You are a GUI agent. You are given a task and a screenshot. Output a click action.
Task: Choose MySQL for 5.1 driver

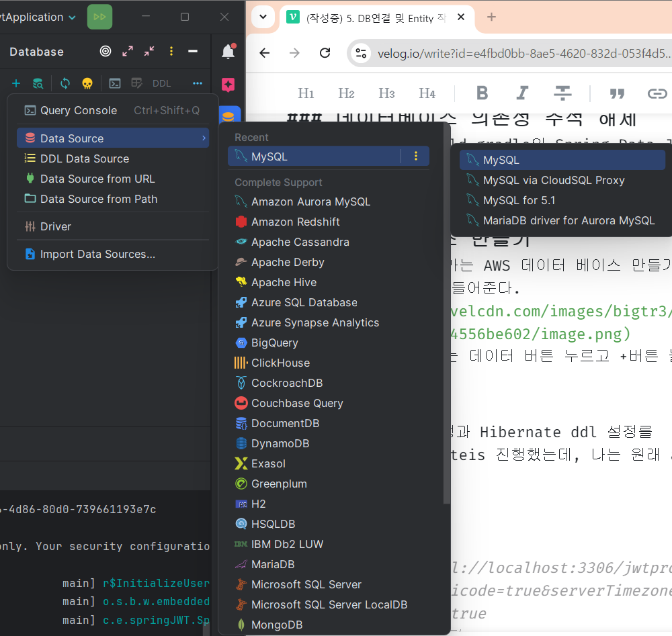562,200
